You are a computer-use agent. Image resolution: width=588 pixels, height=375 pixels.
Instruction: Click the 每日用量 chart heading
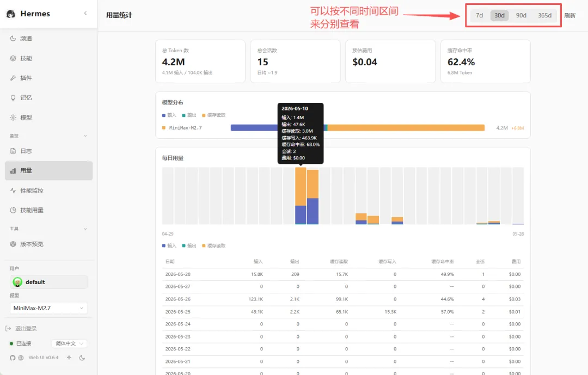click(173, 158)
